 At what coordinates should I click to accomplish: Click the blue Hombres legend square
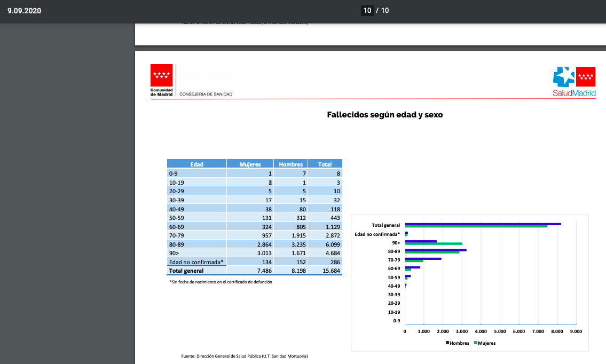[x=447, y=343]
